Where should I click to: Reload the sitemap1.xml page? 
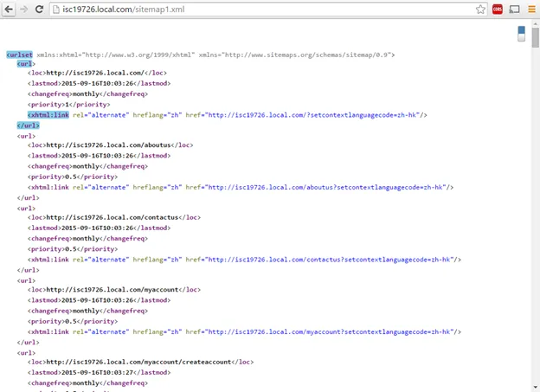[39, 10]
